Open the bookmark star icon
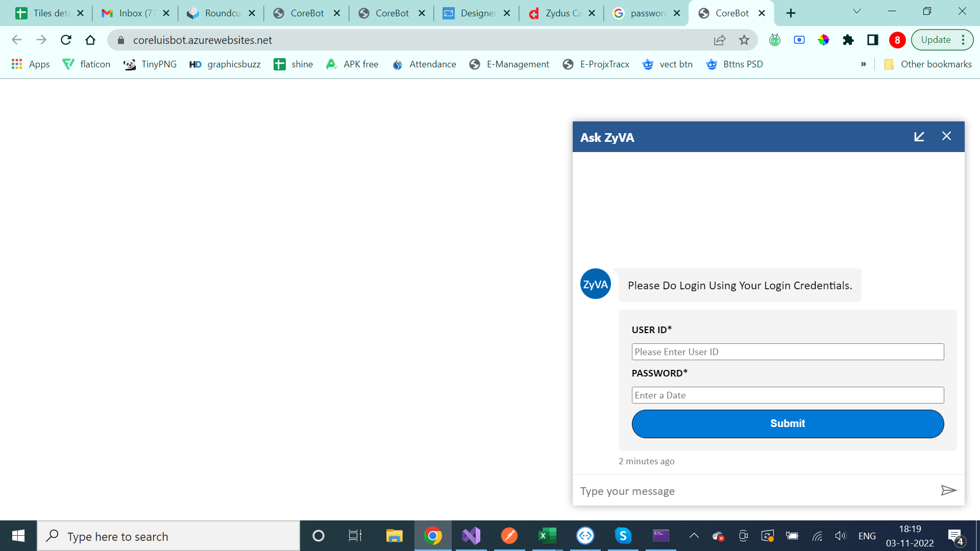Viewport: 980px width, 551px height. [x=744, y=40]
